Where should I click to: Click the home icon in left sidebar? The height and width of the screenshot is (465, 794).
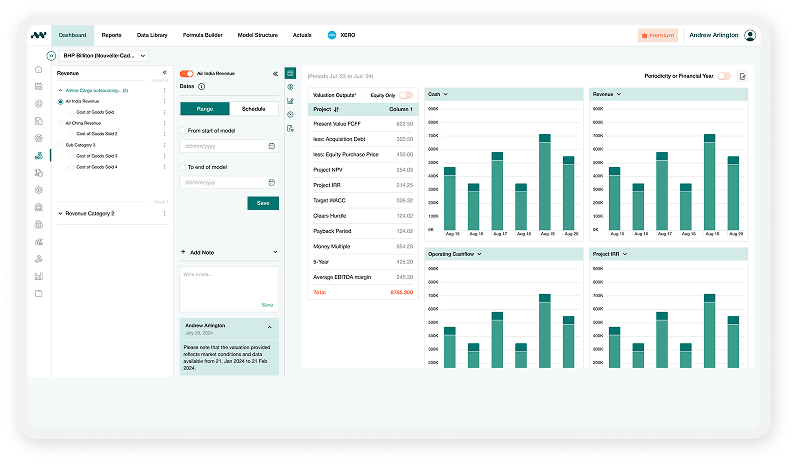38,70
